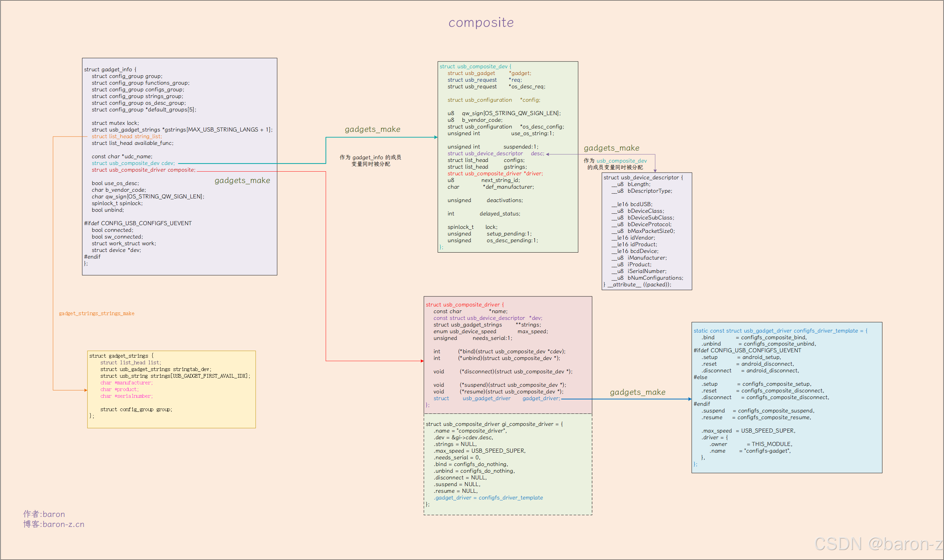Click the 'composite' diagram title
The height and width of the screenshot is (560, 944).
click(x=481, y=23)
